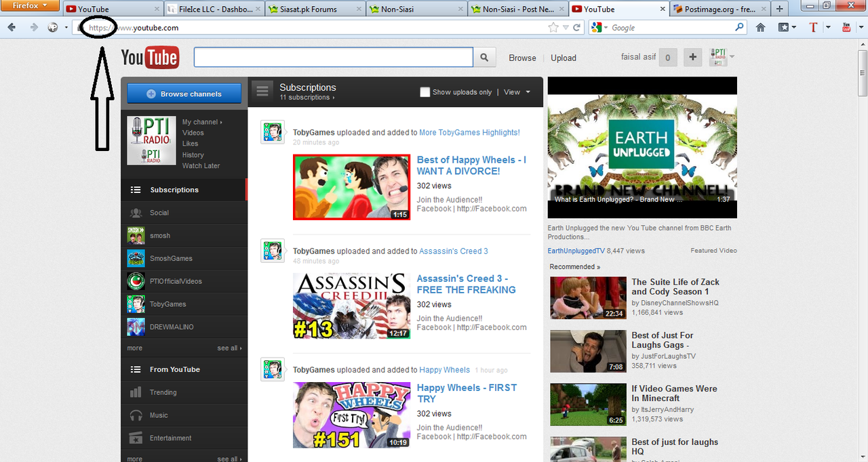Open the Happy Wheels #151 thumbnail
Viewport: 868px width, 462px height.
click(351, 415)
